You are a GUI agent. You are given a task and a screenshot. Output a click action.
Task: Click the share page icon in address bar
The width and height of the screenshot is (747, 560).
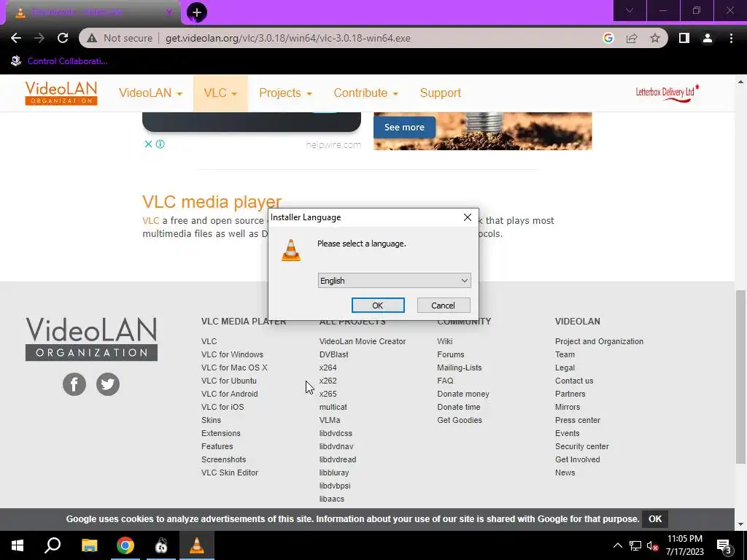tap(632, 38)
